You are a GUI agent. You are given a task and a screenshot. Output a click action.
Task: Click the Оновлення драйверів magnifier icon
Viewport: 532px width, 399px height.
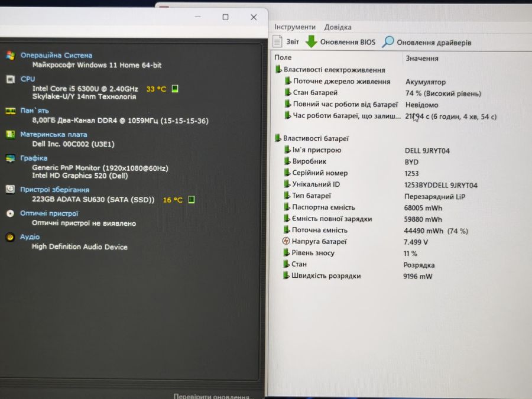point(388,42)
